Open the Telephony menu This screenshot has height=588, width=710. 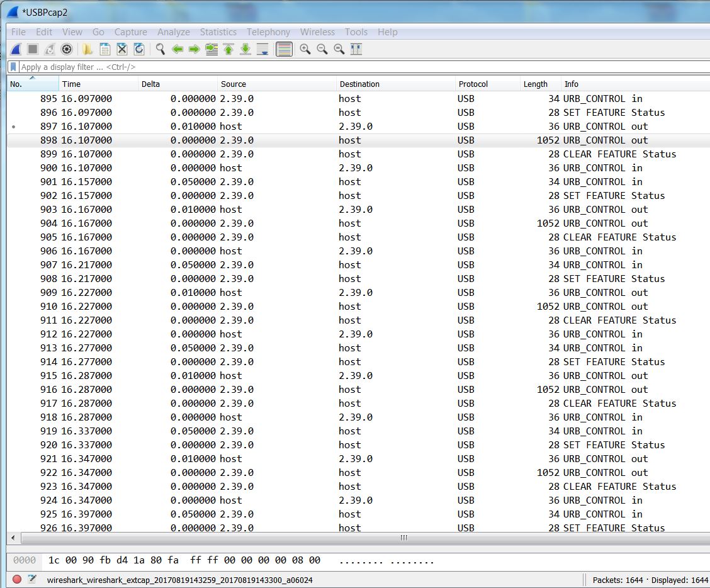[268, 31]
